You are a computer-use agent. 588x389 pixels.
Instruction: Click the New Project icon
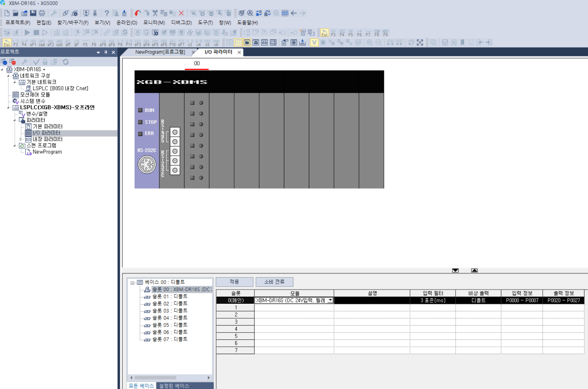(7, 13)
